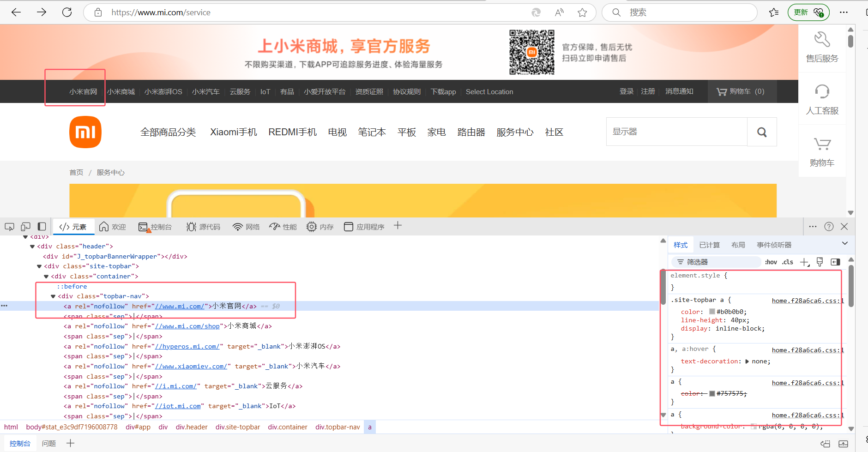Open 人工客服 headset icon
Viewport: 868px width, 452px height.
pos(822,91)
